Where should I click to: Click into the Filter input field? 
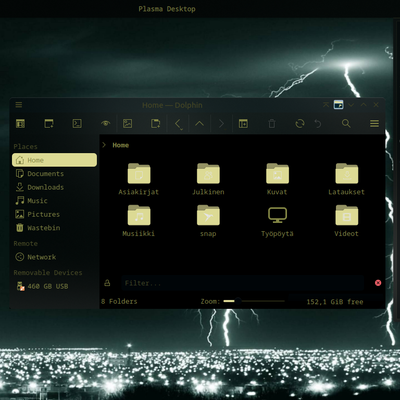[242, 283]
